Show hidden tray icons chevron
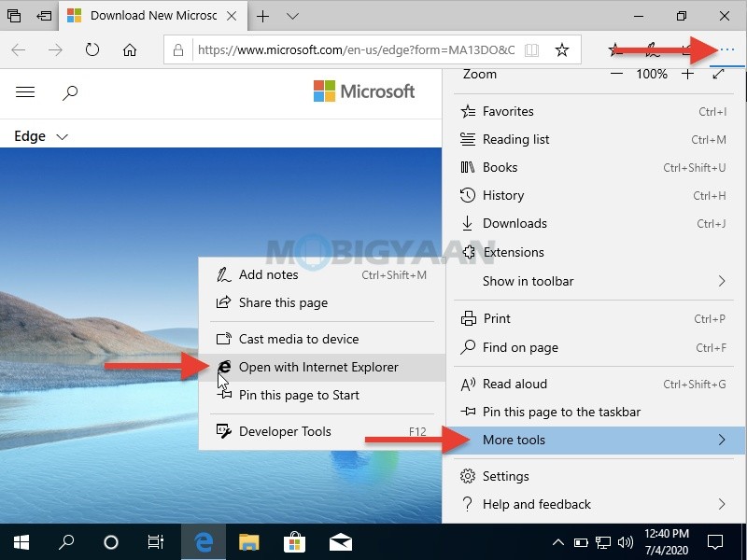The height and width of the screenshot is (560, 747). (x=557, y=542)
